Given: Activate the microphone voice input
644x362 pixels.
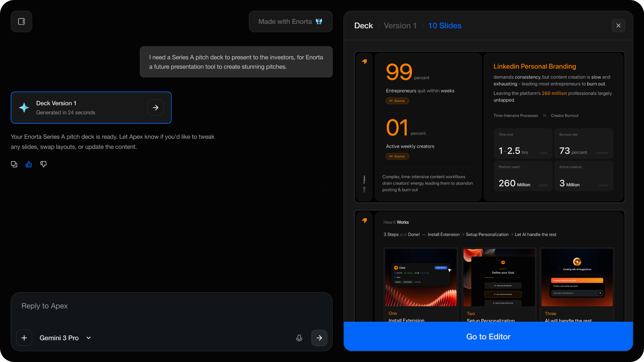Looking at the screenshot, I should click(299, 338).
